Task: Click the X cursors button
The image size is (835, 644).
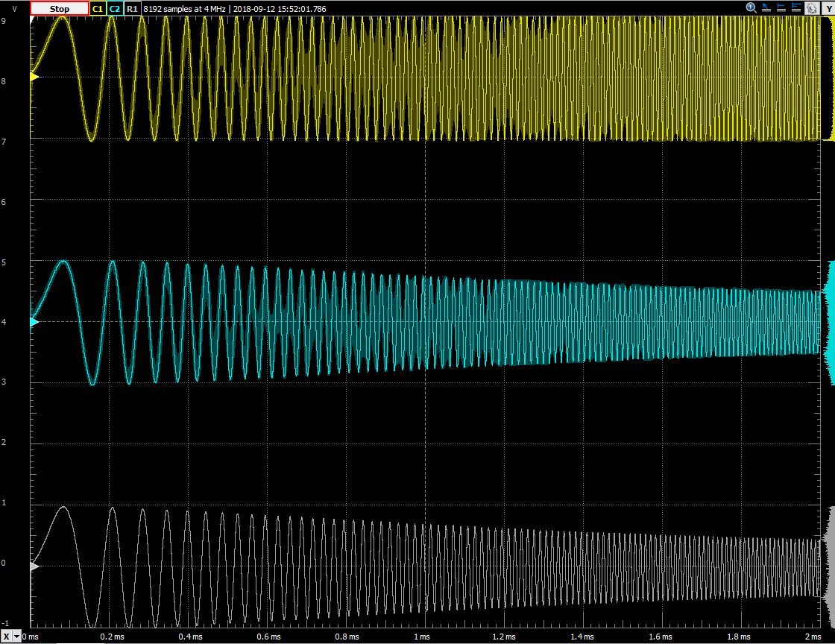Action: 7,637
